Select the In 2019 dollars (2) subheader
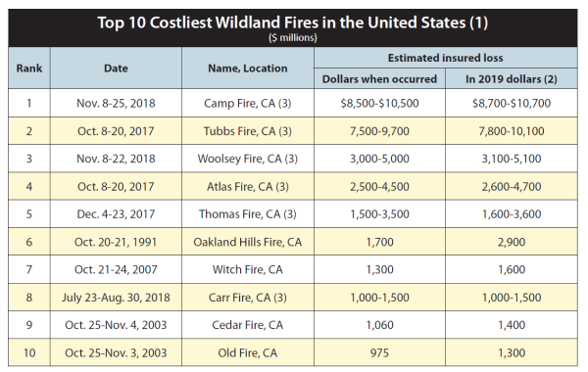The image size is (588, 372). [x=512, y=79]
